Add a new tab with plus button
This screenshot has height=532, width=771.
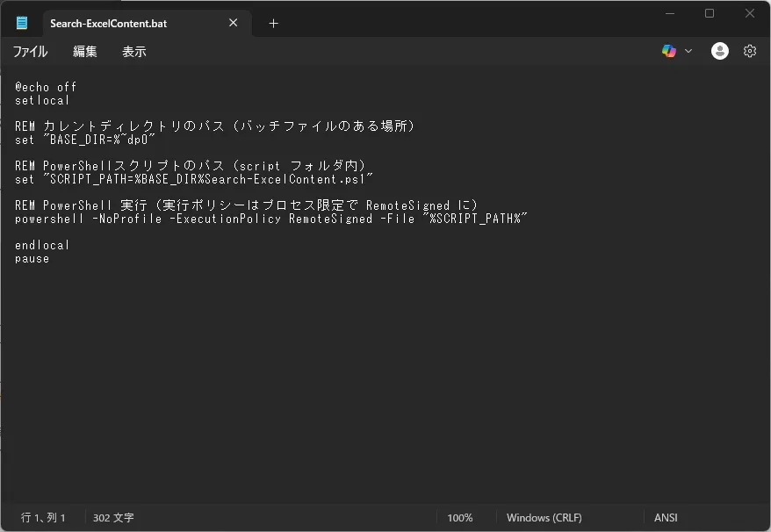273,23
